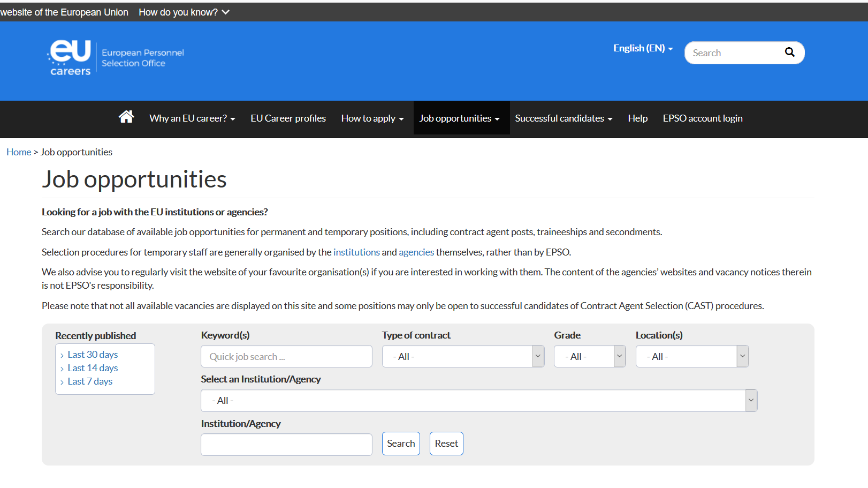The height and width of the screenshot is (488, 868).
Task: Click the EU careers logo
Action: click(x=70, y=57)
